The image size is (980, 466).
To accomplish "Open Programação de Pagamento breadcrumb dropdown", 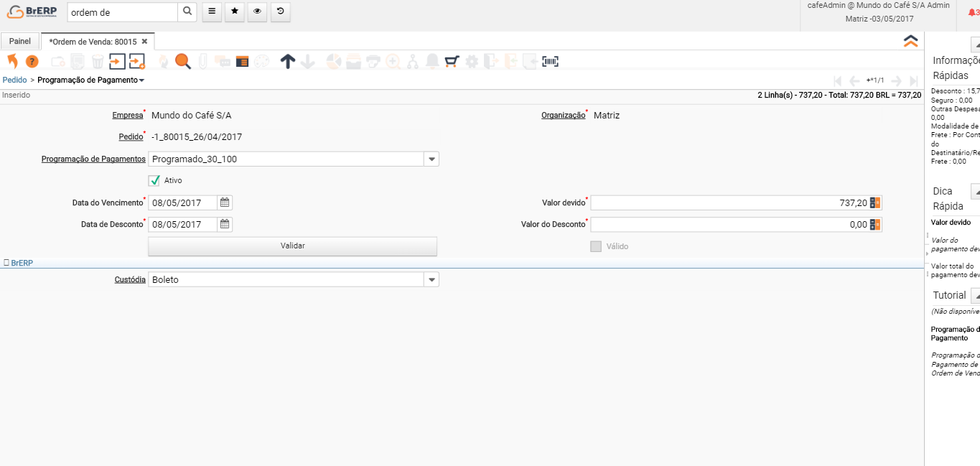I will pyautogui.click(x=141, y=80).
